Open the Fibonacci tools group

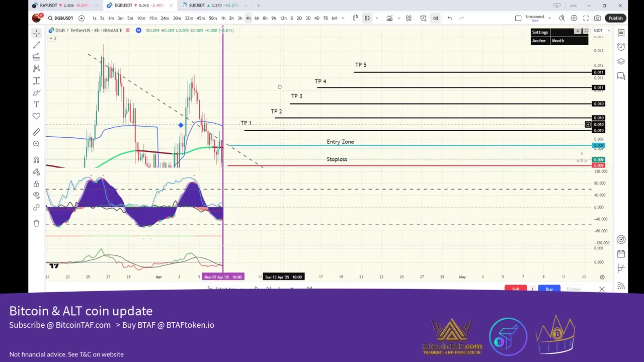point(36,57)
